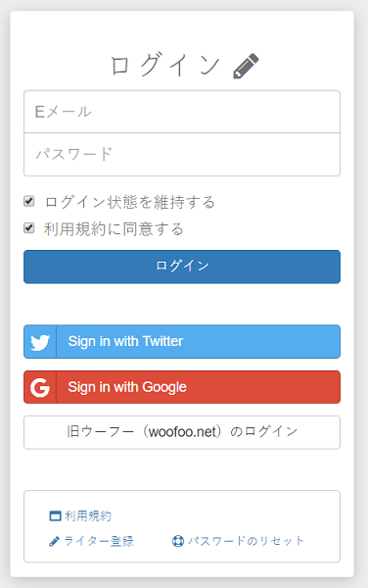
Task: Uncheck the ログイン状態を維持する checkbox
Action: coord(28,201)
